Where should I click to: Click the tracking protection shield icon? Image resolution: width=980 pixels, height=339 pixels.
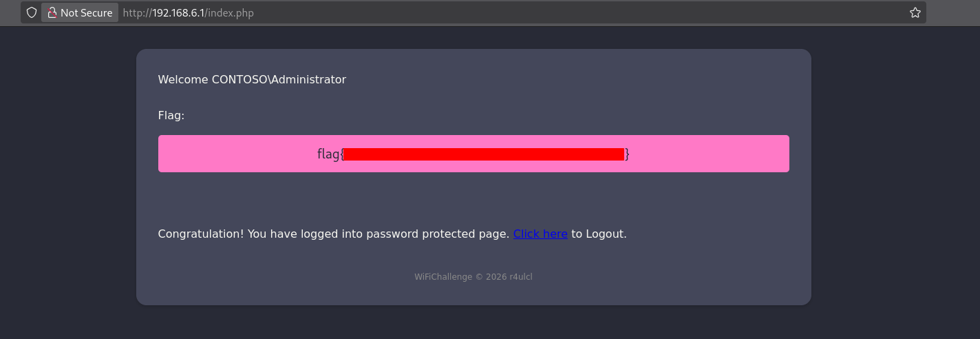pyautogui.click(x=32, y=12)
